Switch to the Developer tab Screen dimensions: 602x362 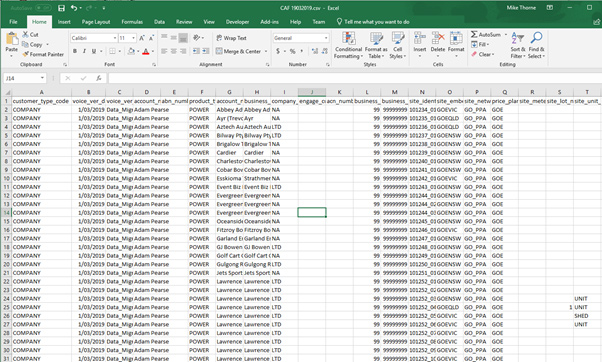pyautogui.click(x=237, y=22)
